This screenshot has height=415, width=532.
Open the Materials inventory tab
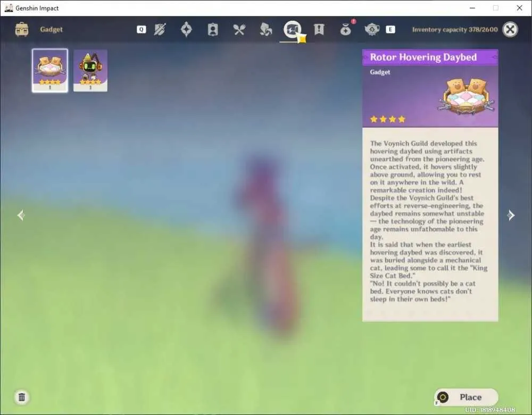click(265, 29)
